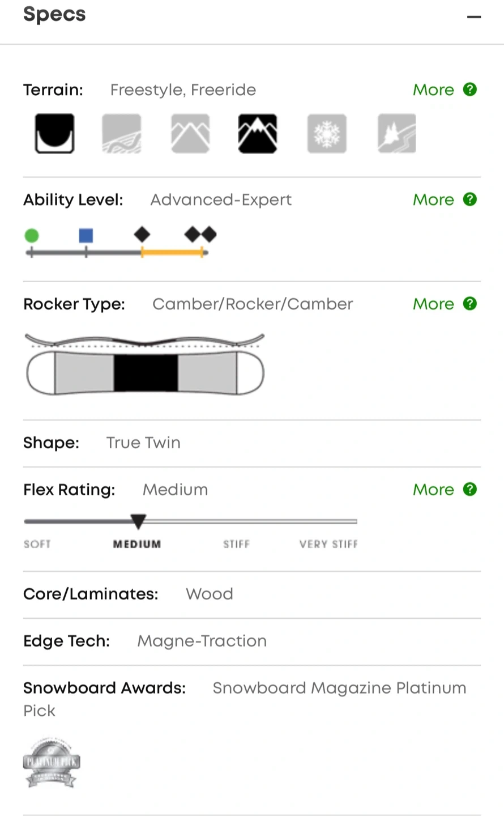Click the black halfpipe freestyle terrain icon
Image resolution: width=504 pixels, height=816 pixels.
pyautogui.click(x=54, y=134)
